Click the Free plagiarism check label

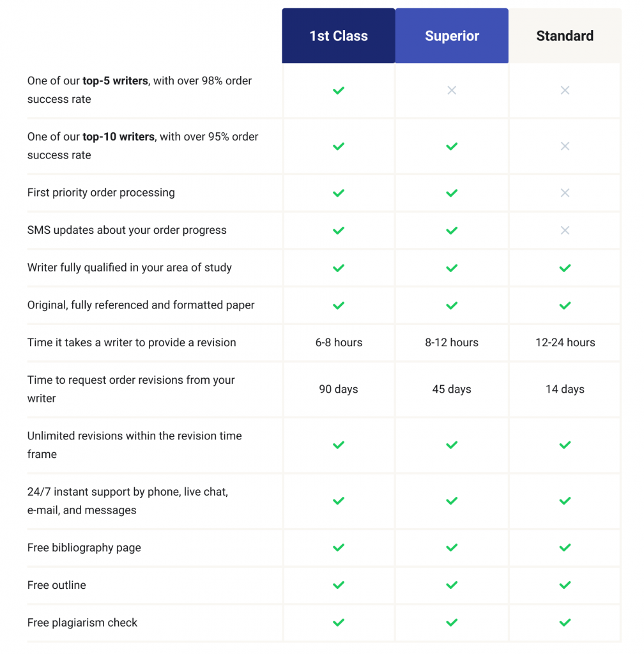[82, 623]
